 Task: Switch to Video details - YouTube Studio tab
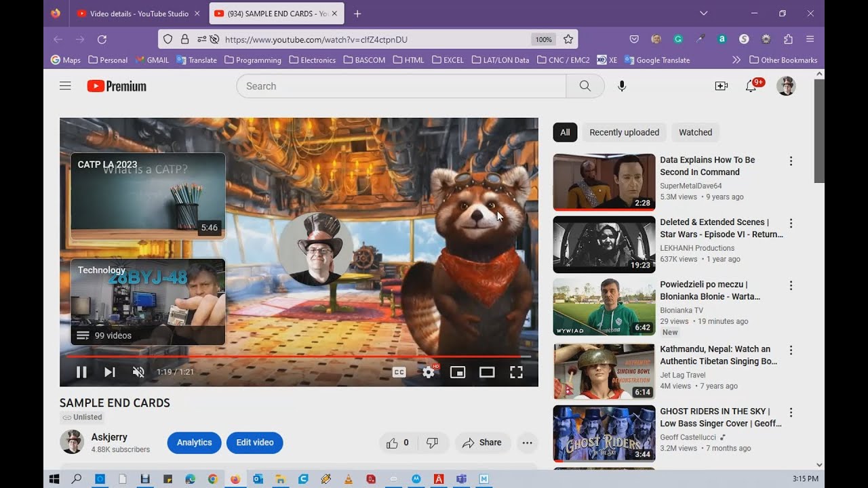[x=138, y=14]
